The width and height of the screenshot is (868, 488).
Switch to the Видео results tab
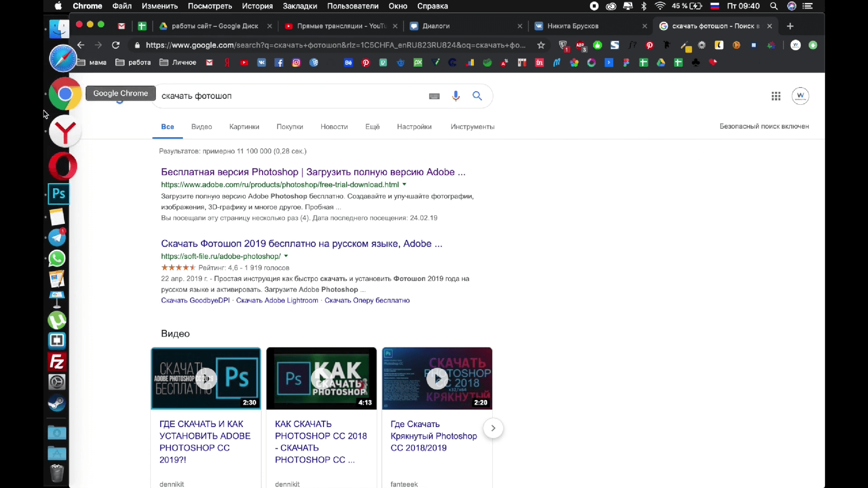tap(201, 126)
